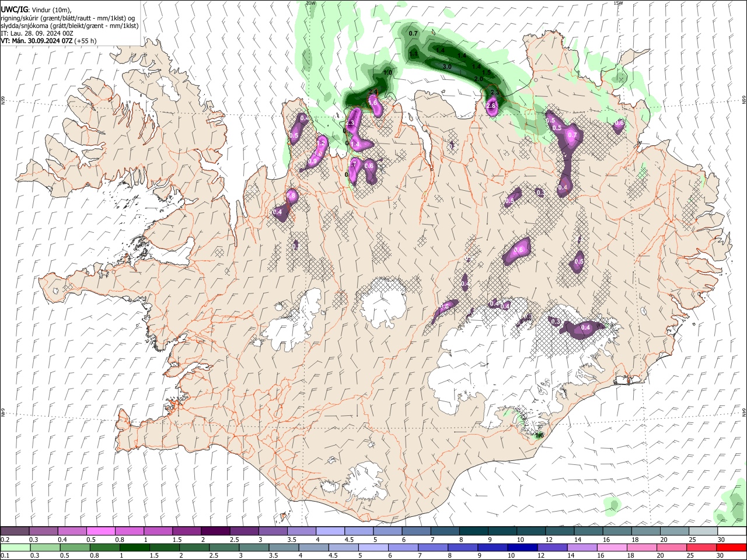This screenshot has height=560, width=747.
Task: Select the pale purple 0.2–0.3 swatch in the upper legend
Action: [x=15, y=531]
